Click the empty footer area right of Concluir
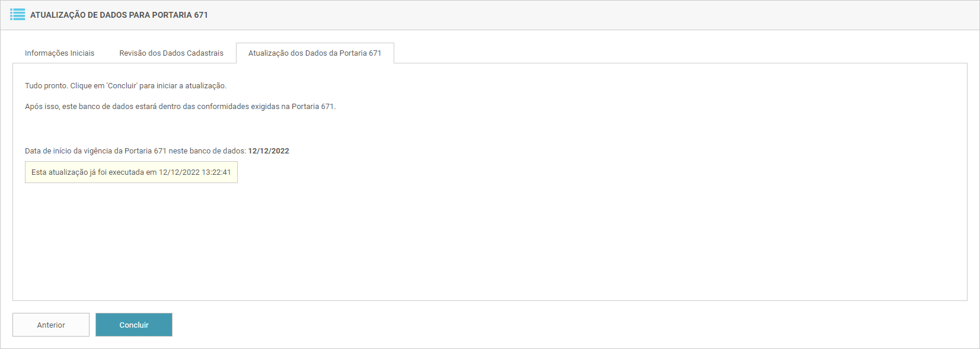The width and height of the screenshot is (980, 349). (534, 325)
